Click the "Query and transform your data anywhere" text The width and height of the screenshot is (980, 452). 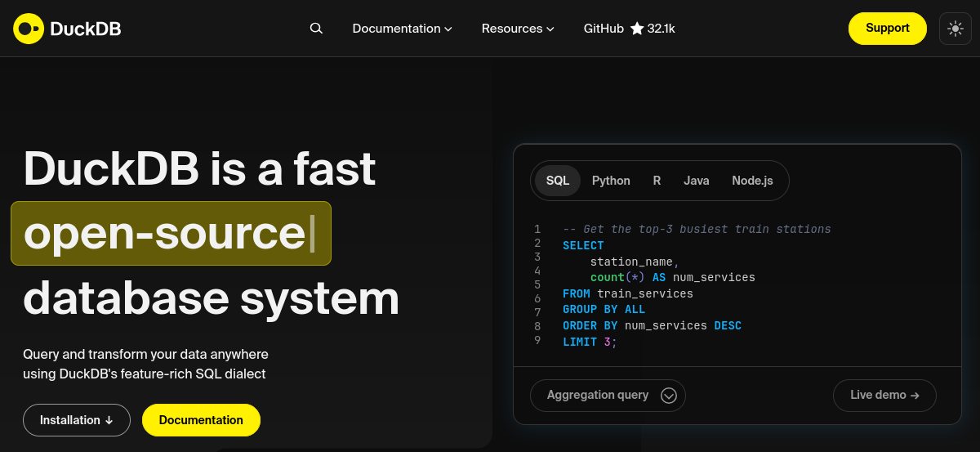(x=145, y=355)
